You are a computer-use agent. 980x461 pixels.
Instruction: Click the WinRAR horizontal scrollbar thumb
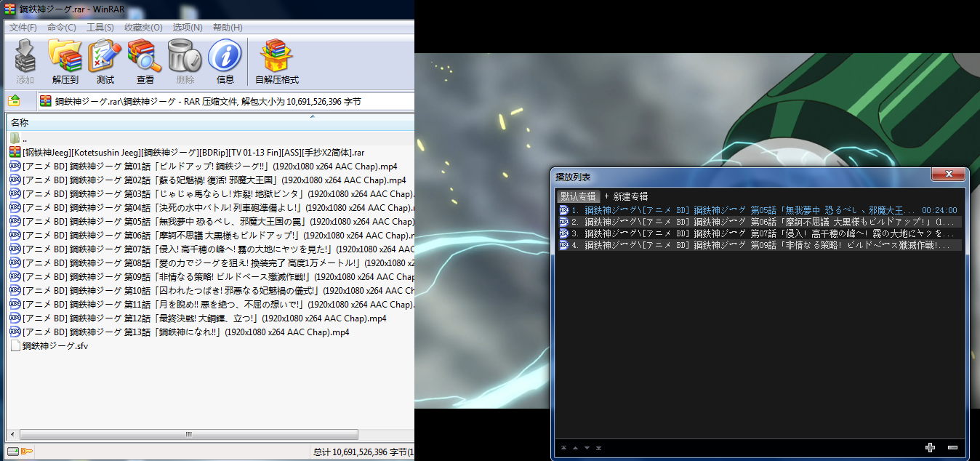(x=190, y=434)
